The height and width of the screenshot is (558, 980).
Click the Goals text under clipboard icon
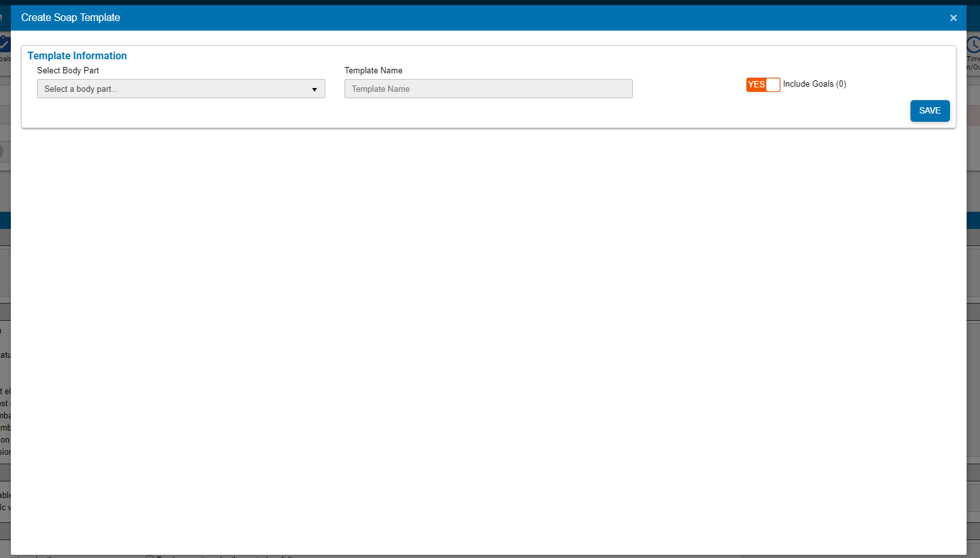click(x=5, y=59)
